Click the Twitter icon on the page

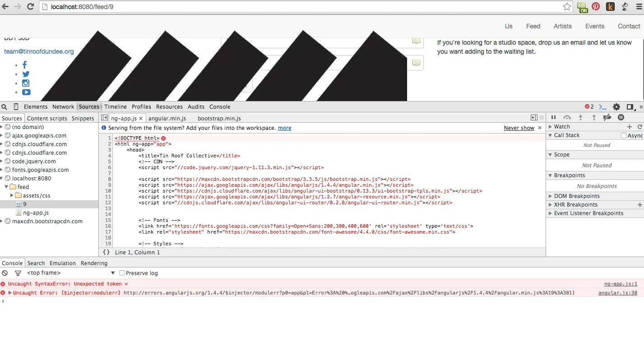point(26,74)
